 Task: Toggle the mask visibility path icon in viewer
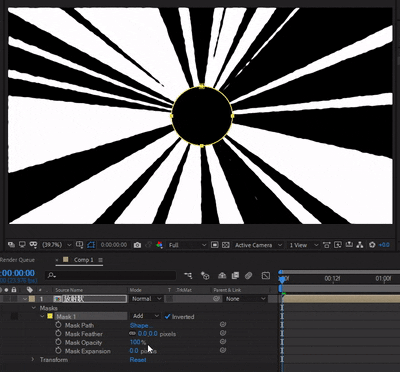91,245
